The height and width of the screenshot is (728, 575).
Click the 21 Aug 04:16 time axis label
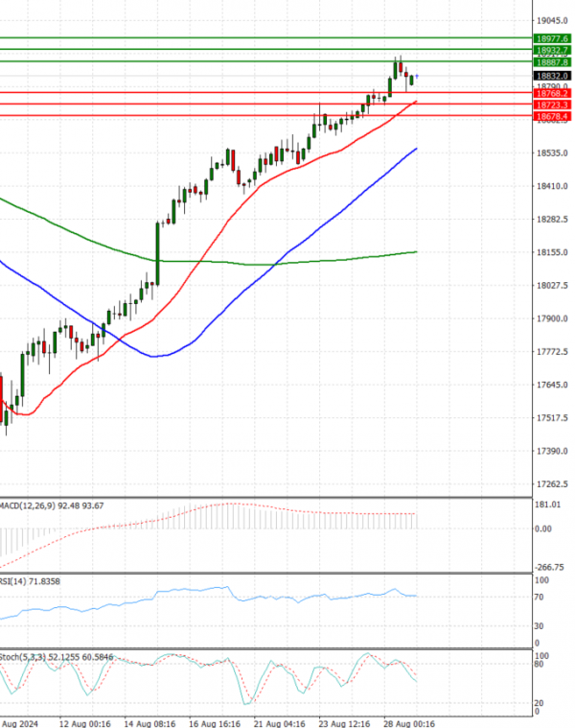[x=279, y=723]
